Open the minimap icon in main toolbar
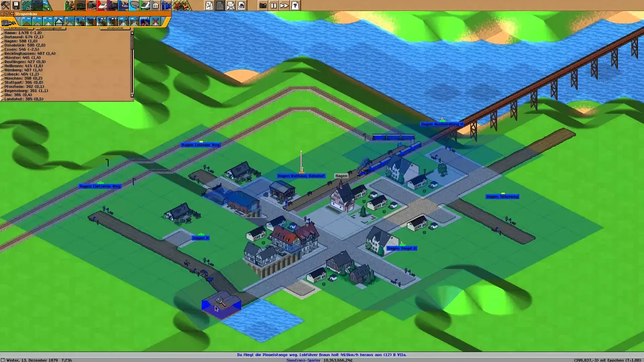The image size is (644, 362). coord(27,5)
